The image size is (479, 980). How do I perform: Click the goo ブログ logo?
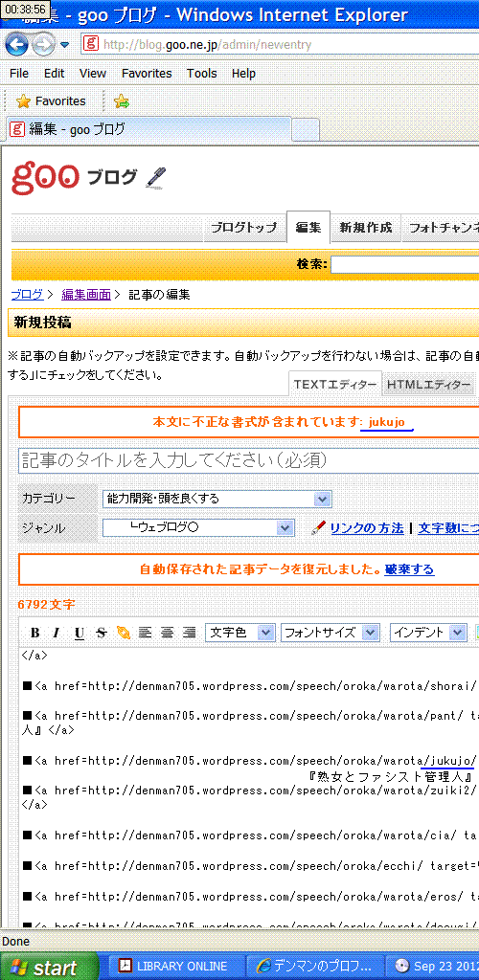pos(74,177)
